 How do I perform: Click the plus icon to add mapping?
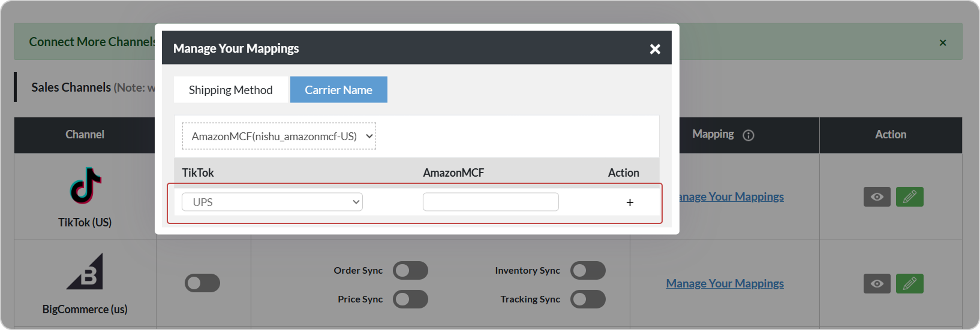click(630, 202)
